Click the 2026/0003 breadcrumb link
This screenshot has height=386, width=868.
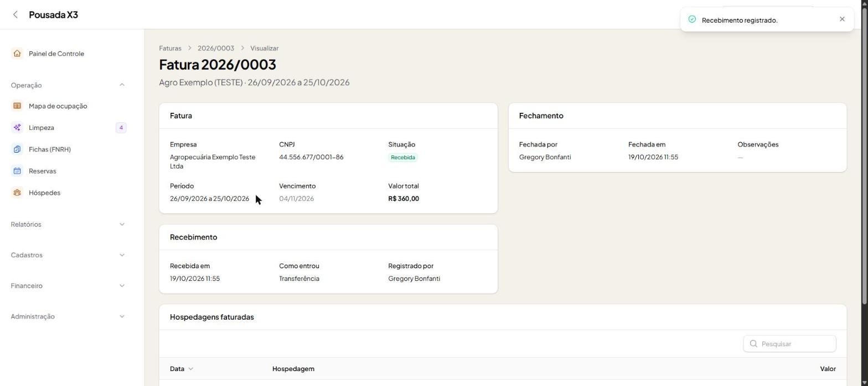pyautogui.click(x=216, y=48)
